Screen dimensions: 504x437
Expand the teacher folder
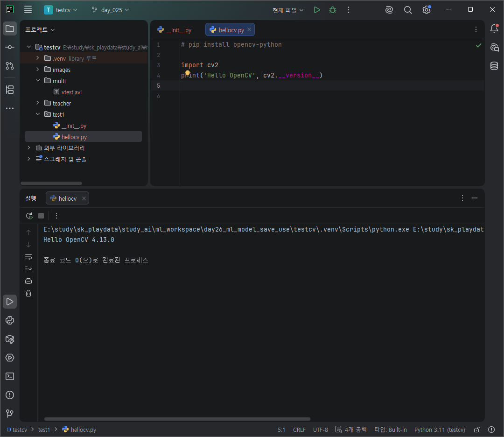coord(38,103)
